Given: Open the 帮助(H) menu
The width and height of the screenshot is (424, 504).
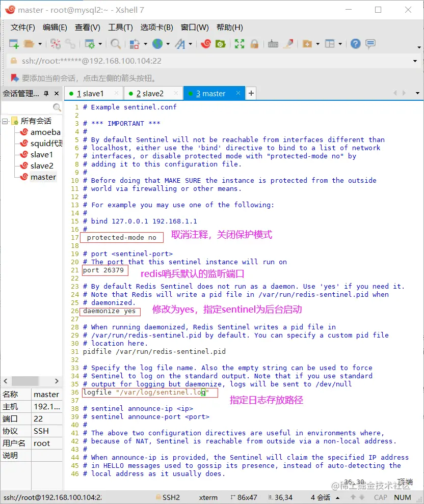Looking at the screenshot, I should pos(230,27).
